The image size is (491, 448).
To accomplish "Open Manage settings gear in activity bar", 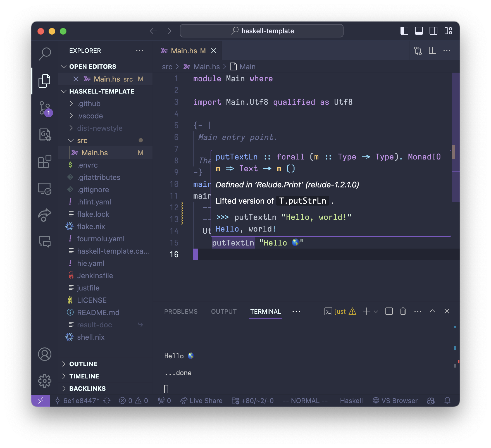I will [x=45, y=381].
